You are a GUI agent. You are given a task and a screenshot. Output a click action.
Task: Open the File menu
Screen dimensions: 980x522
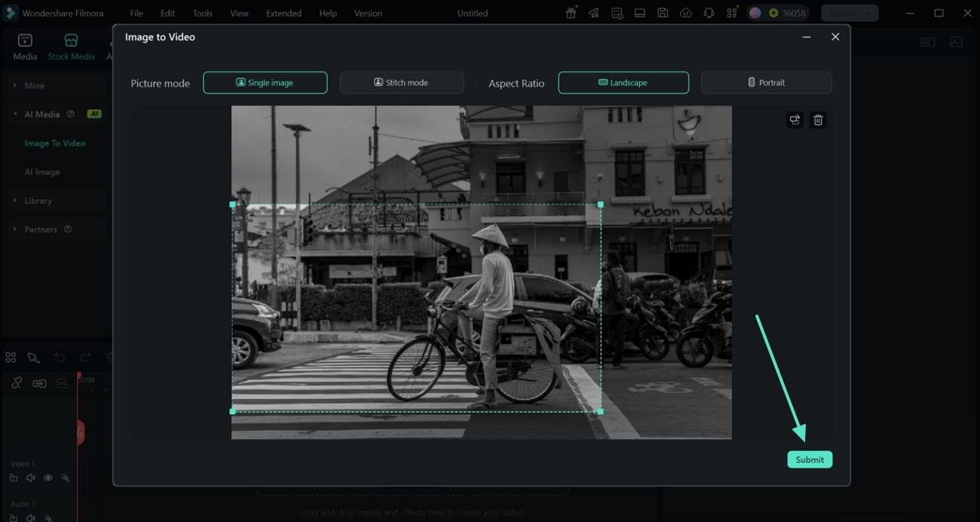click(136, 14)
